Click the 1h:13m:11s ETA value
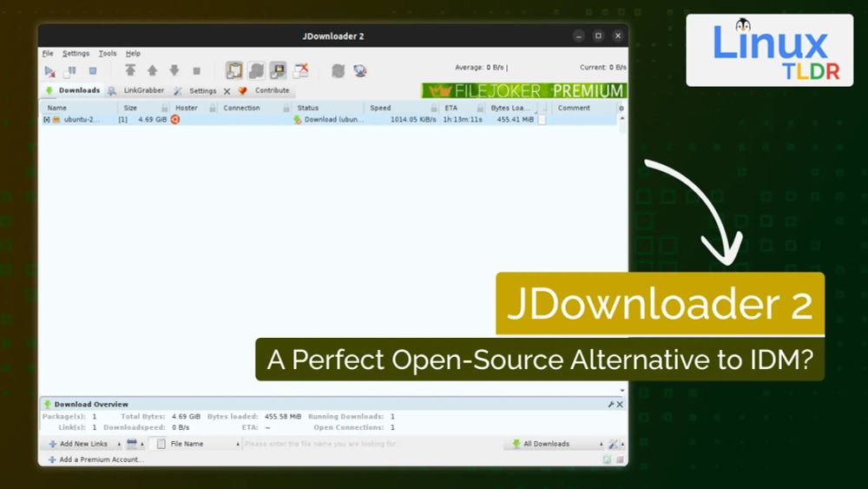The width and height of the screenshot is (868, 489). 463,120
